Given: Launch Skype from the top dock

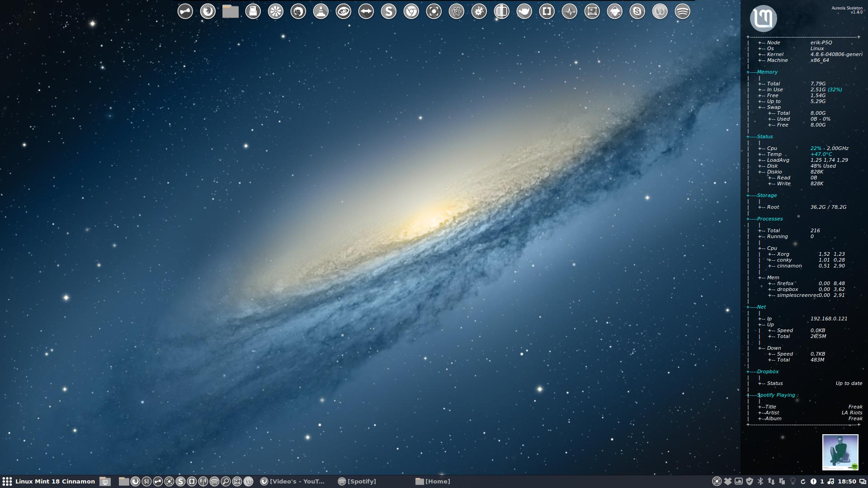Looking at the screenshot, I should click(637, 11).
